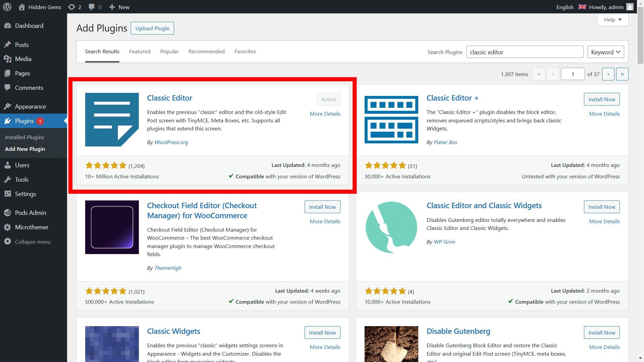Install the Classic Widgets plugin

coord(322,333)
